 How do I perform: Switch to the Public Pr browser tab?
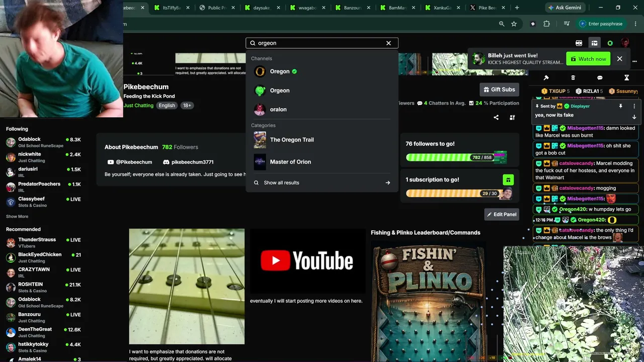click(217, 8)
